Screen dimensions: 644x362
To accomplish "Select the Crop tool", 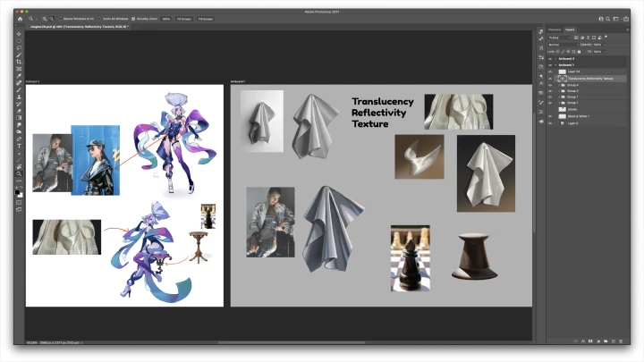I will pyautogui.click(x=19, y=62).
